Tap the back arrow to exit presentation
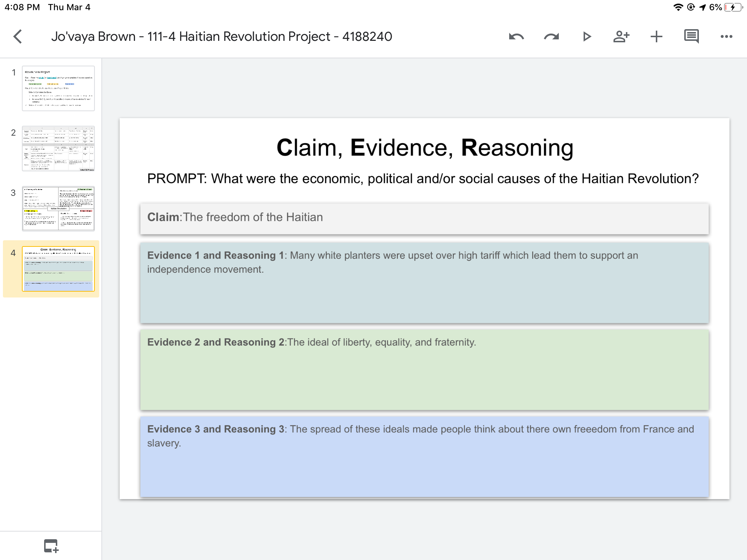 (x=18, y=36)
